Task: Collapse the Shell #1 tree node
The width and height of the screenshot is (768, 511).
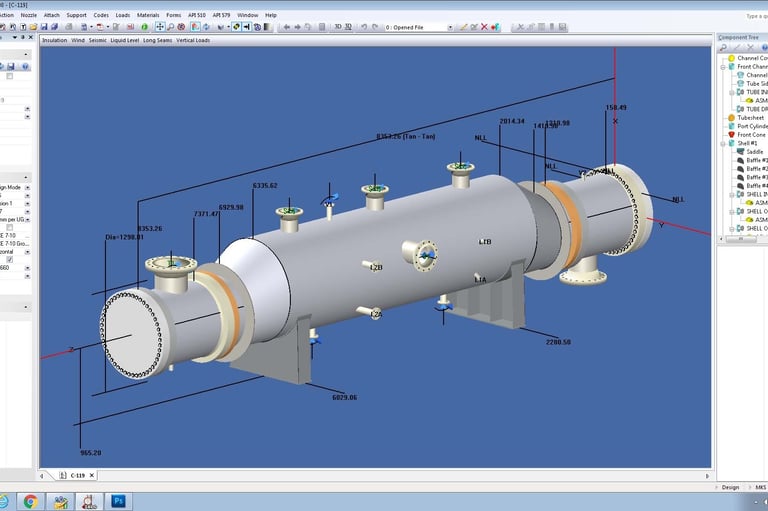Action: [723, 144]
